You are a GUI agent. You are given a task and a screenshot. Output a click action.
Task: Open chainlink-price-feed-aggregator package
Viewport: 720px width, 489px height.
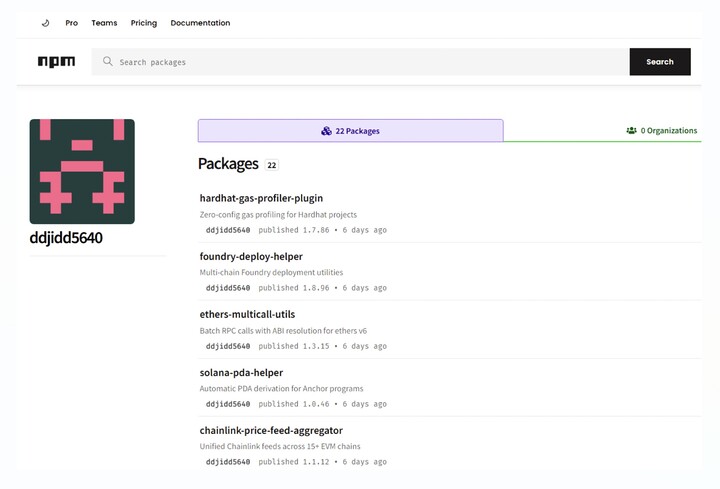271,430
